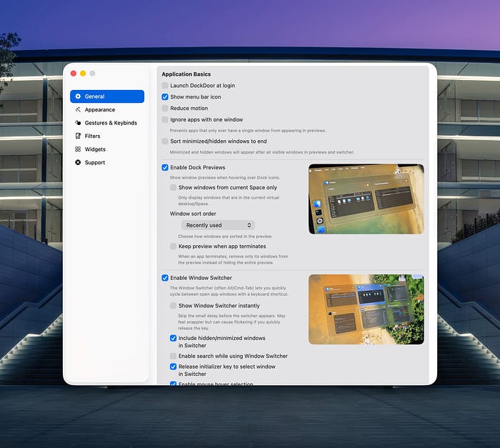The width and height of the screenshot is (500, 448).
Task: Close the DockDoor settings window
Action: 74,74
